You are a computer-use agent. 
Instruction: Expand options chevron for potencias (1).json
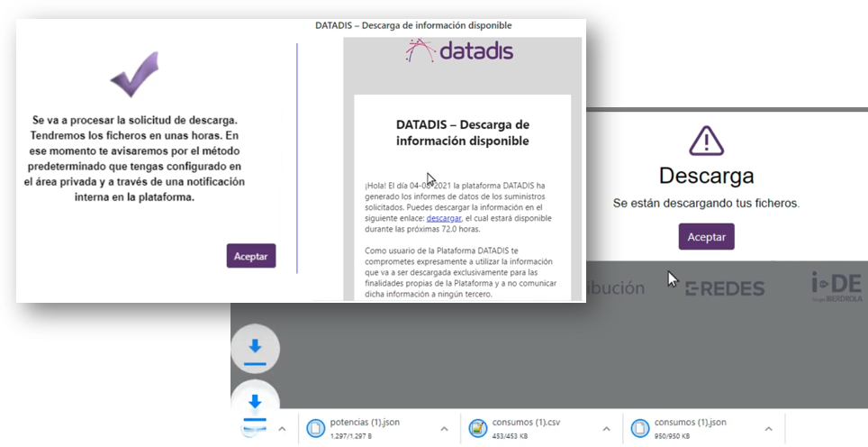point(444,429)
